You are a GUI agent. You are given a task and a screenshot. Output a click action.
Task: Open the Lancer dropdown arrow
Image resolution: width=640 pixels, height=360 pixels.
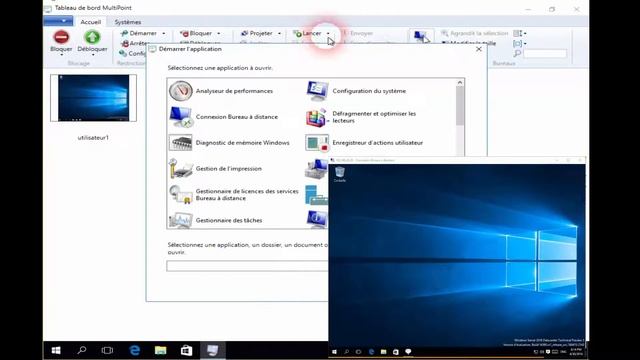pyautogui.click(x=328, y=33)
